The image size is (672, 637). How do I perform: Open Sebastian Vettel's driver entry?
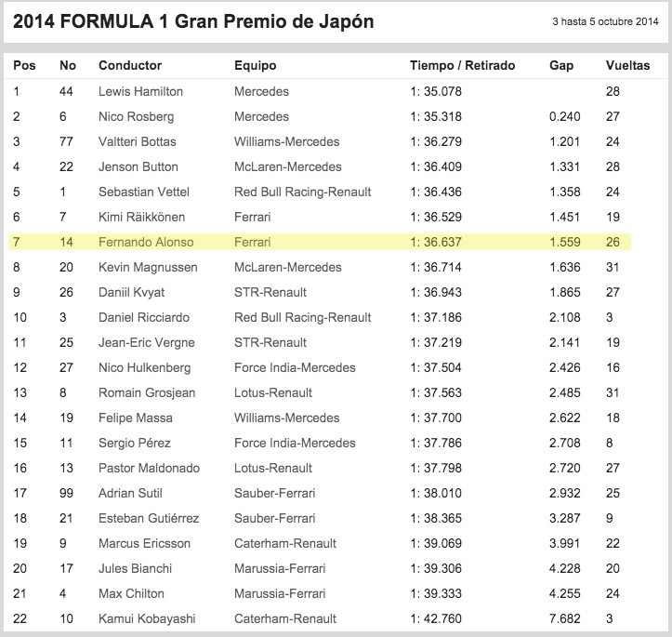[144, 192]
